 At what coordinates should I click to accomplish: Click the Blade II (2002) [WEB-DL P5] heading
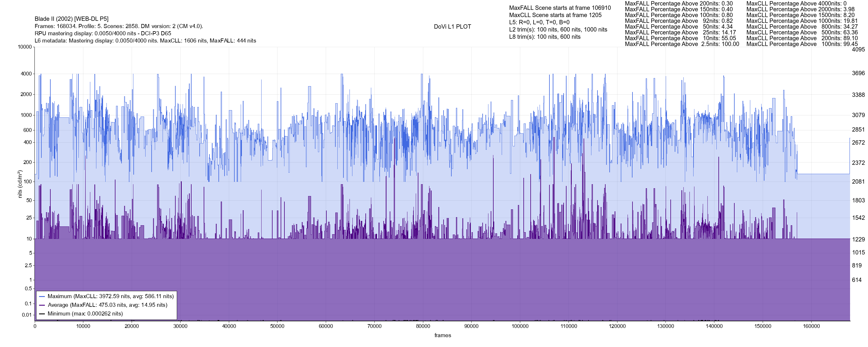point(71,19)
